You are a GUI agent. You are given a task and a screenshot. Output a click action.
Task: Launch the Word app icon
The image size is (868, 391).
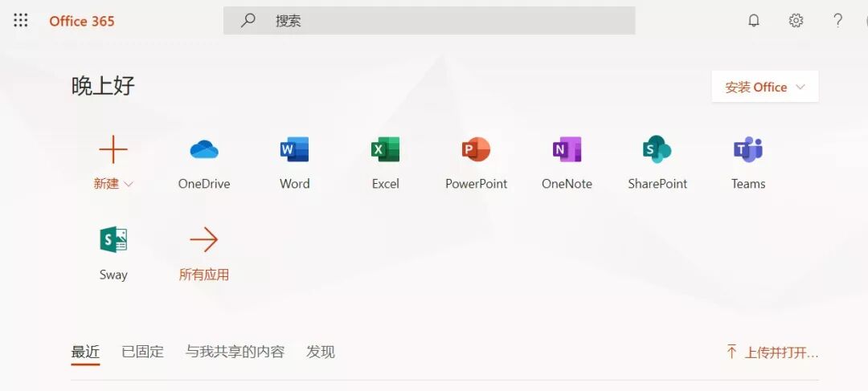click(x=294, y=149)
